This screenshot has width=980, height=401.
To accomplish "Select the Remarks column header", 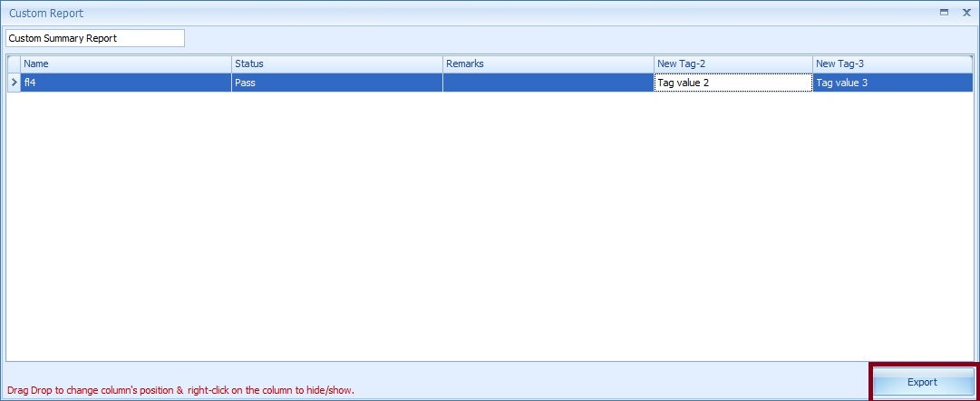I will click(x=548, y=64).
